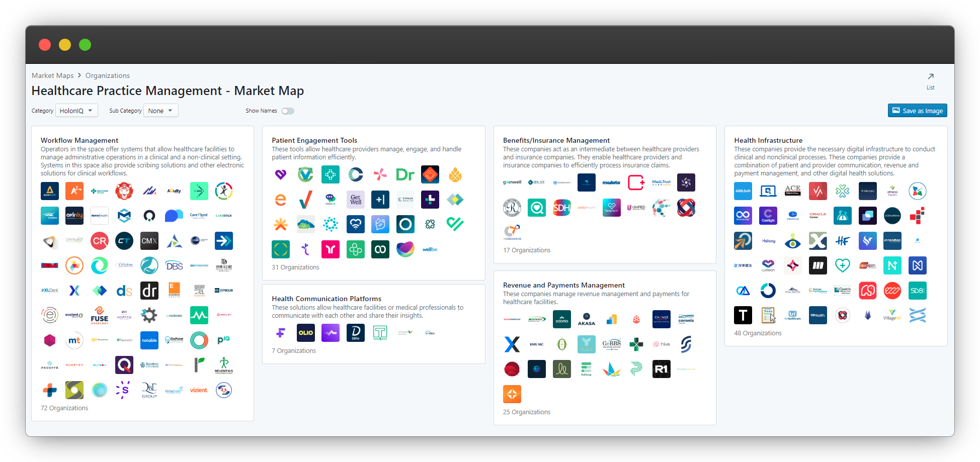Click the Lumeon organization logo
The image size is (980, 462).
[768, 265]
